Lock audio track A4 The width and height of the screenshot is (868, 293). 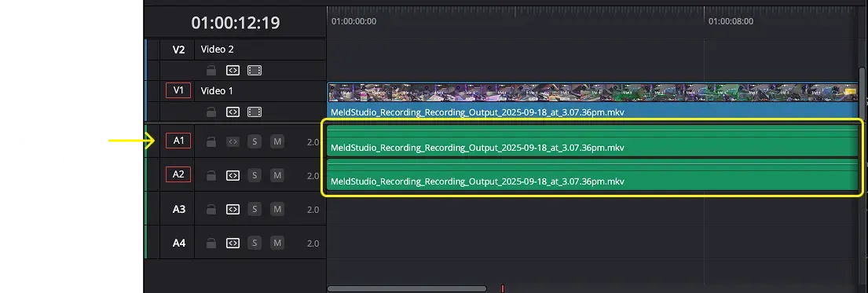211,243
